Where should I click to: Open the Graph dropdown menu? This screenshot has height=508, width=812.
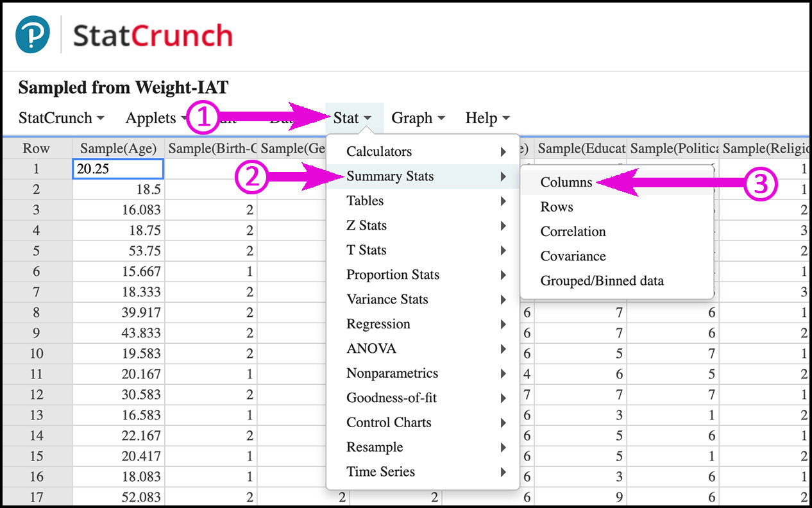(x=418, y=118)
